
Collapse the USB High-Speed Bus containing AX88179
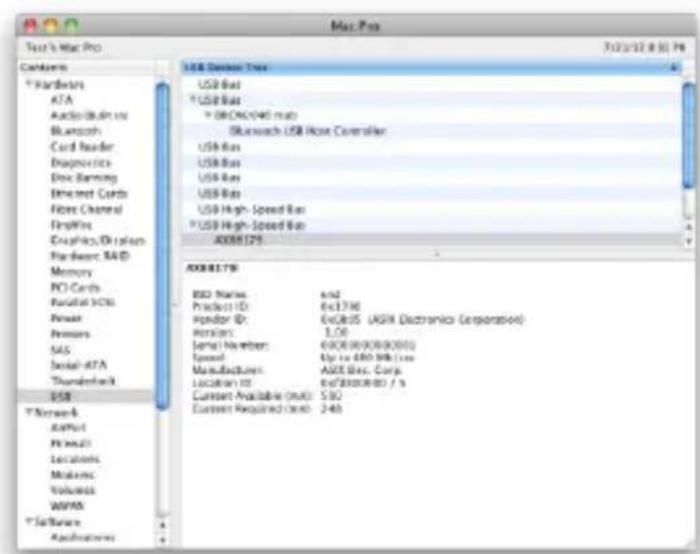(193, 225)
